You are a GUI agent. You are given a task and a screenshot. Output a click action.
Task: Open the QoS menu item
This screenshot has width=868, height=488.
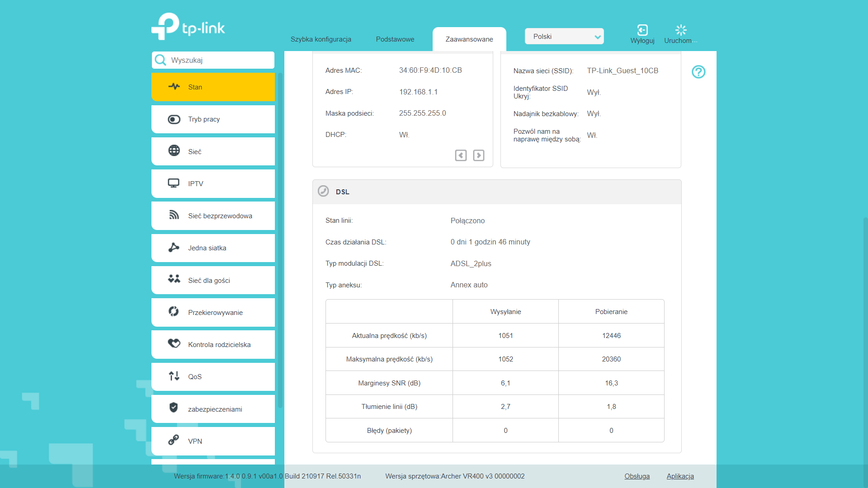(x=213, y=377)
